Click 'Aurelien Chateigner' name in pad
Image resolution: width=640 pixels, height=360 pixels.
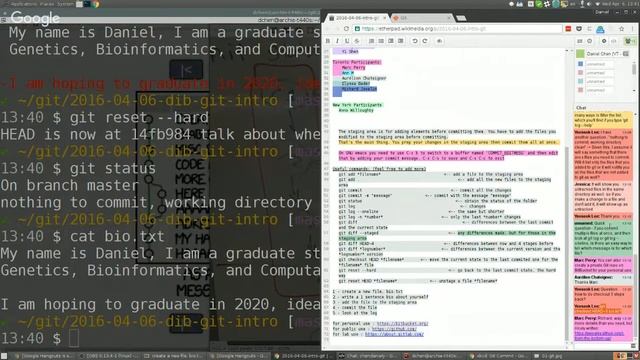(x=364, y=78)
